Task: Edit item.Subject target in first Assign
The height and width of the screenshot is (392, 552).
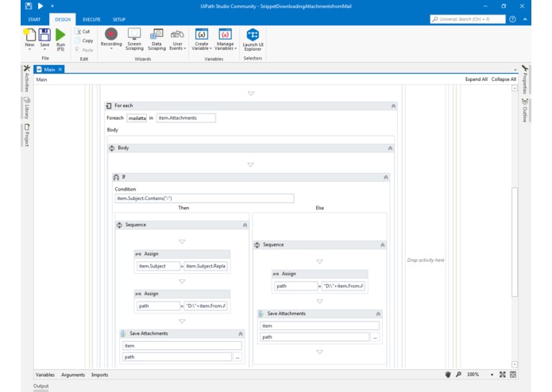Action: point(158,266)
